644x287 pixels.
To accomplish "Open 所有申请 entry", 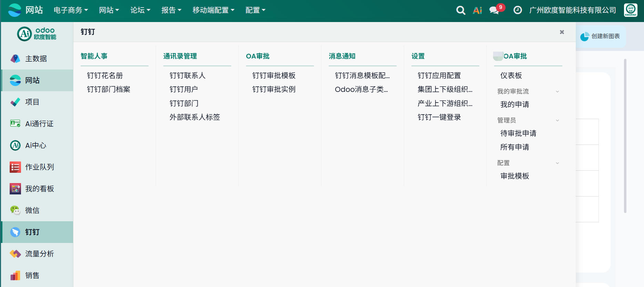I will point(515,147).
